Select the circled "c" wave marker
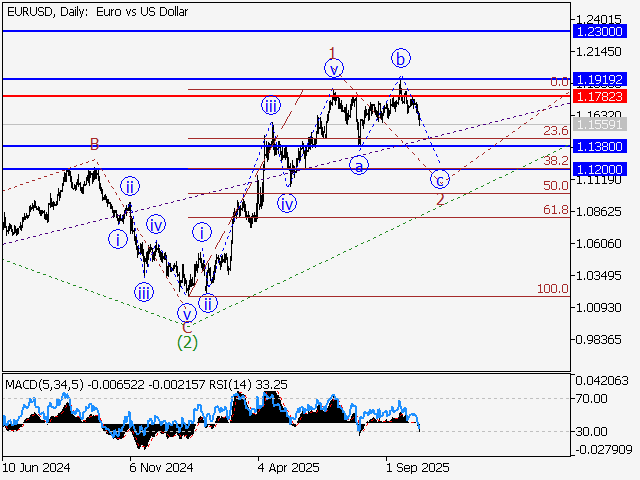This screenshot has width=640, height=480. (439, 180)
